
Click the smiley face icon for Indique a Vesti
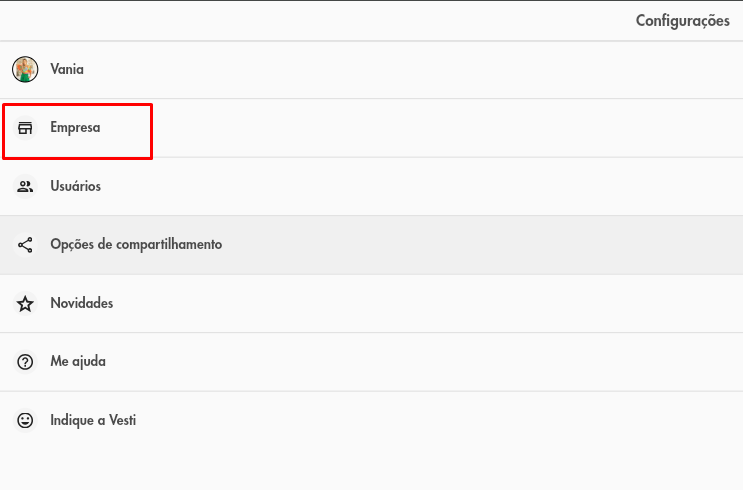point(25,420)
